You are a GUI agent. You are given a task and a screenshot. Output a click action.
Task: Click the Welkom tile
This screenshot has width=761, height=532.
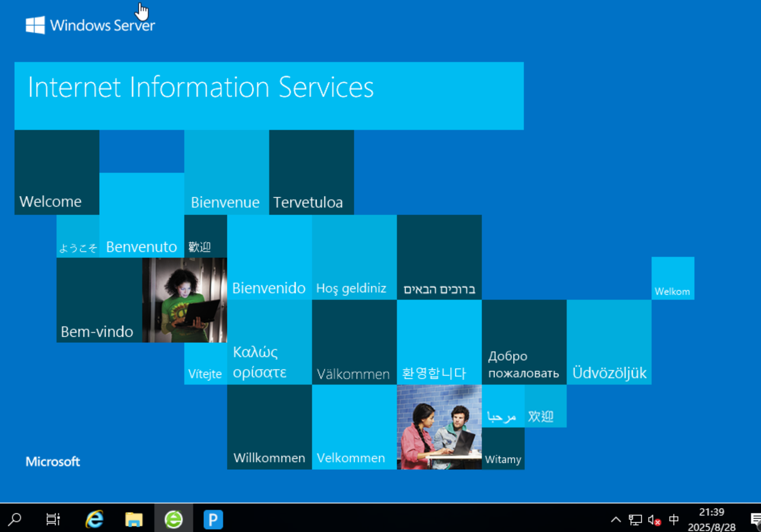click(x=673, y=278)
